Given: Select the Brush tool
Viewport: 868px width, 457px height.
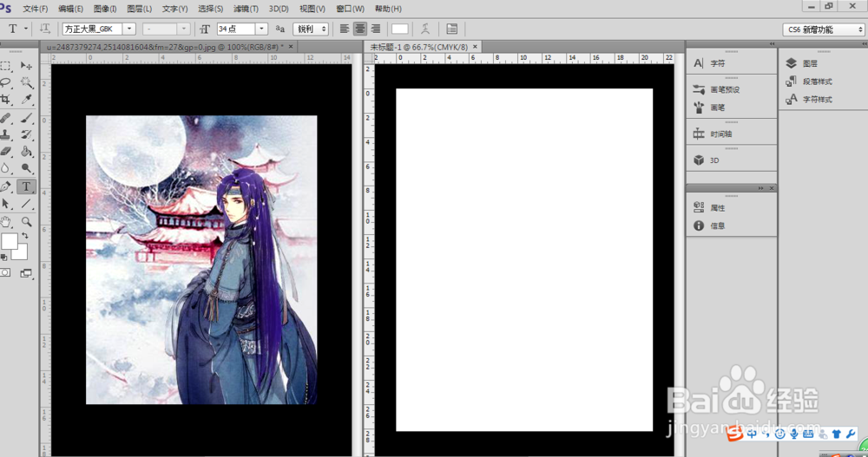Looking at the screenshot, I should click(26, 118).
